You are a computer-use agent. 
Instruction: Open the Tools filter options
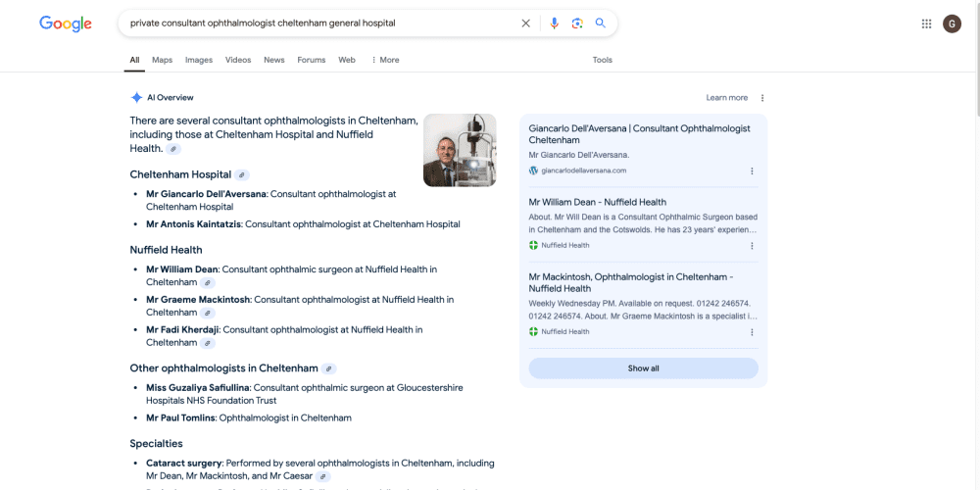[x=602, y=60]
